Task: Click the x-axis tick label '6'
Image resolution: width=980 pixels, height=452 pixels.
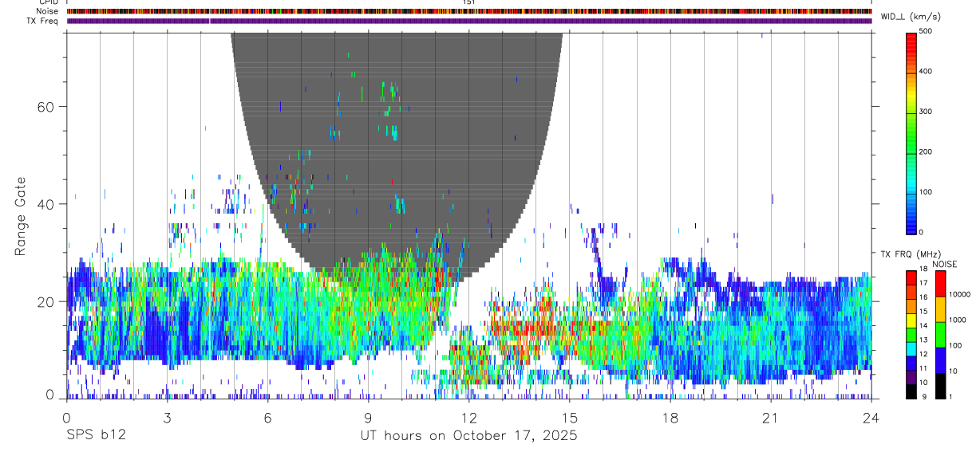Action: pos(267,418)
